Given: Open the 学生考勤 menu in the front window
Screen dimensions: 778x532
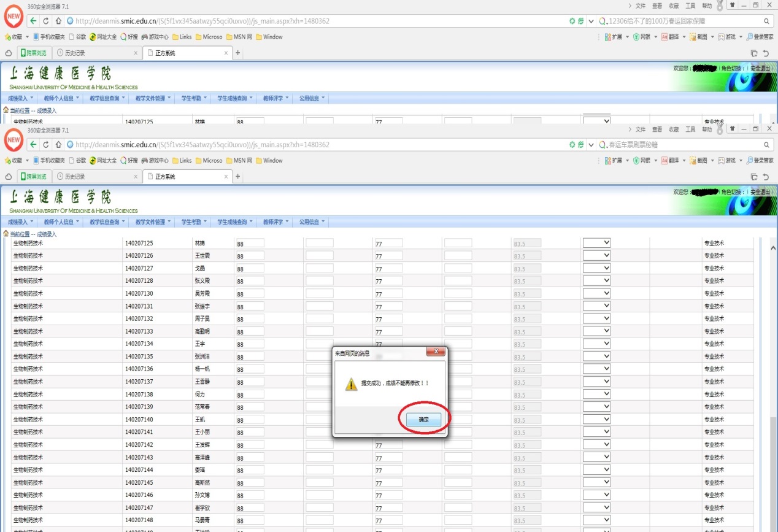Looking at the screenshot, I should [x=193, y=222].
